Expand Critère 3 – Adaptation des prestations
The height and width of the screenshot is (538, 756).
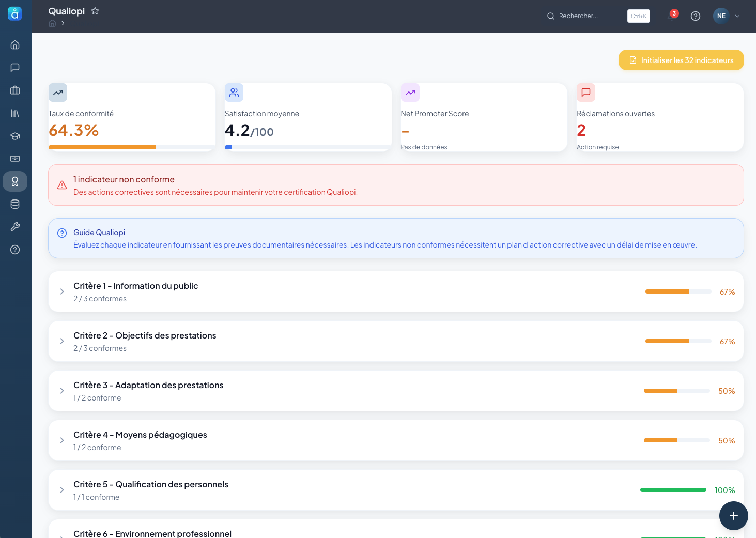point(62,391)
